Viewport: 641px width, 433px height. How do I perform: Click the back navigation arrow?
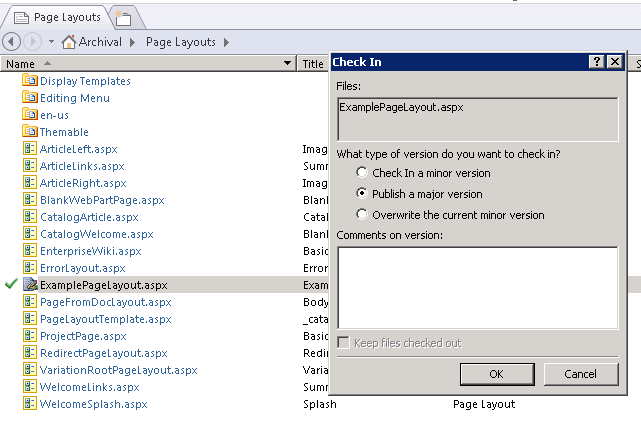click(x=13, y=42)
